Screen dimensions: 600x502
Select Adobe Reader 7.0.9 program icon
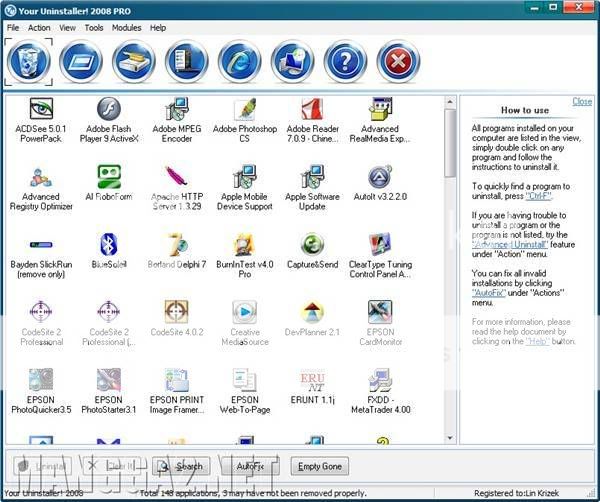pos(312,109)
